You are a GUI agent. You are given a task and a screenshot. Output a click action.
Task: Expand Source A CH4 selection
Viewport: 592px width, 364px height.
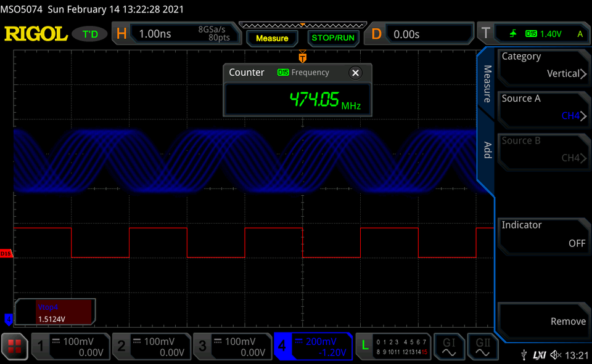pos(543,107)
